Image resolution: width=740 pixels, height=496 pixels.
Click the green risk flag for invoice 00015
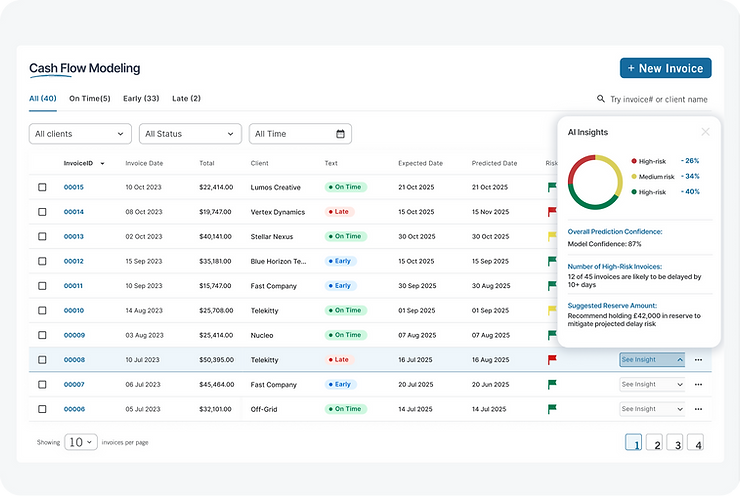(x=552, y=187)
